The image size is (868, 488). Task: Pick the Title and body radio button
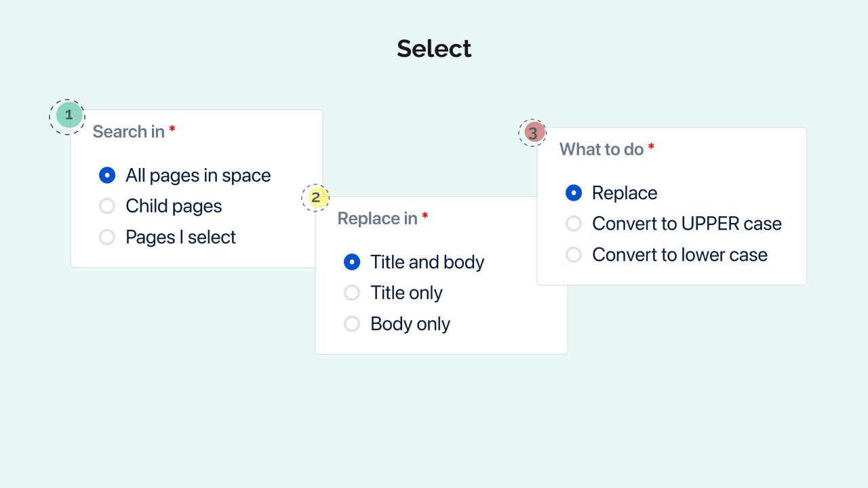352,262
